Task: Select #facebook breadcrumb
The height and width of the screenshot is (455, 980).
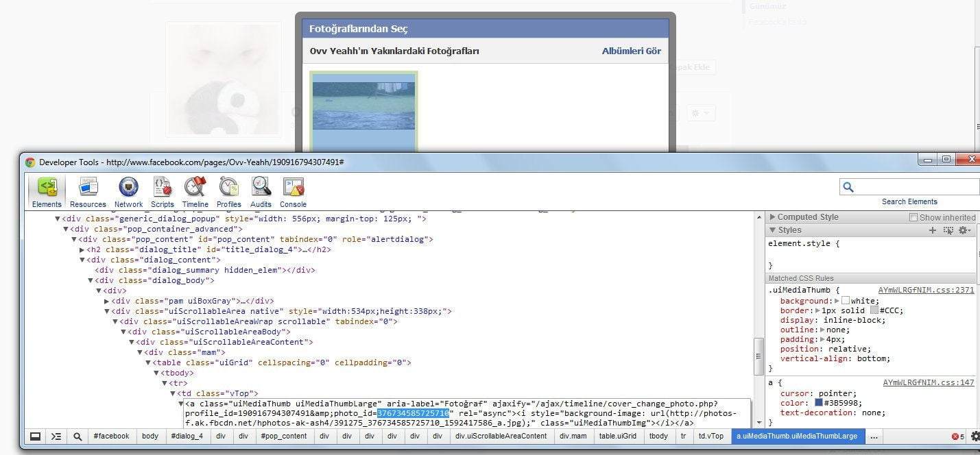Action: pos(111,436)
